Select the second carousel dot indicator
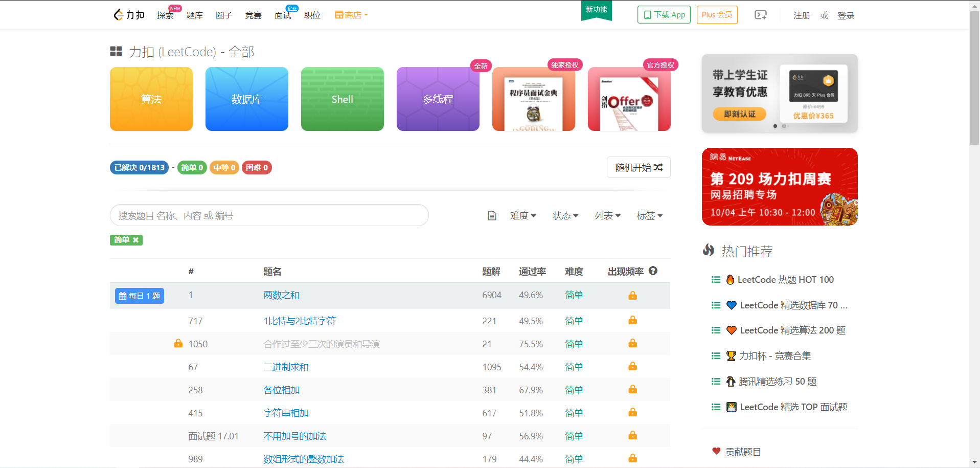 pyautogui.click(x=784, y=126)
